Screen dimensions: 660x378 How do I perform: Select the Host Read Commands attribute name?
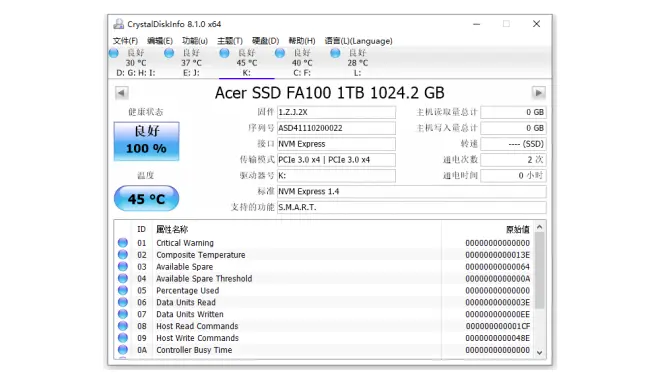click(197, 326)
